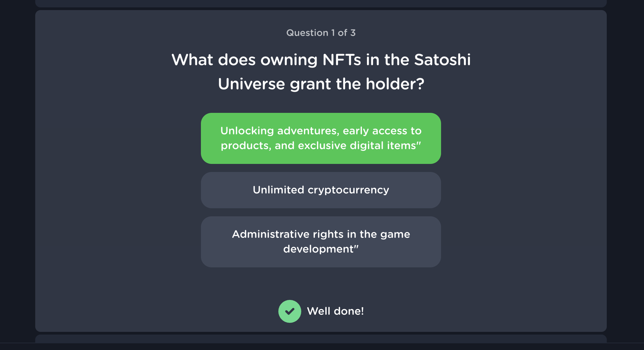Click the "Question 1 of 3" progress label

tap(321, 33)
